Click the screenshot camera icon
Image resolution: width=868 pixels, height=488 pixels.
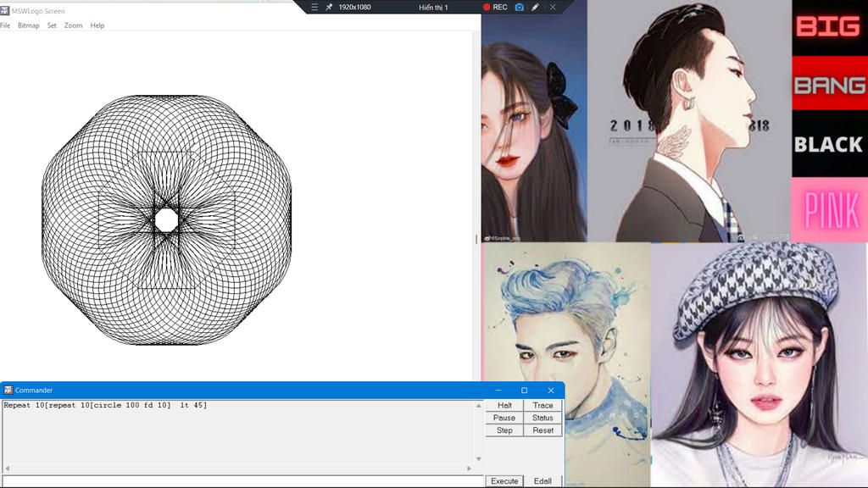point(520,7)
